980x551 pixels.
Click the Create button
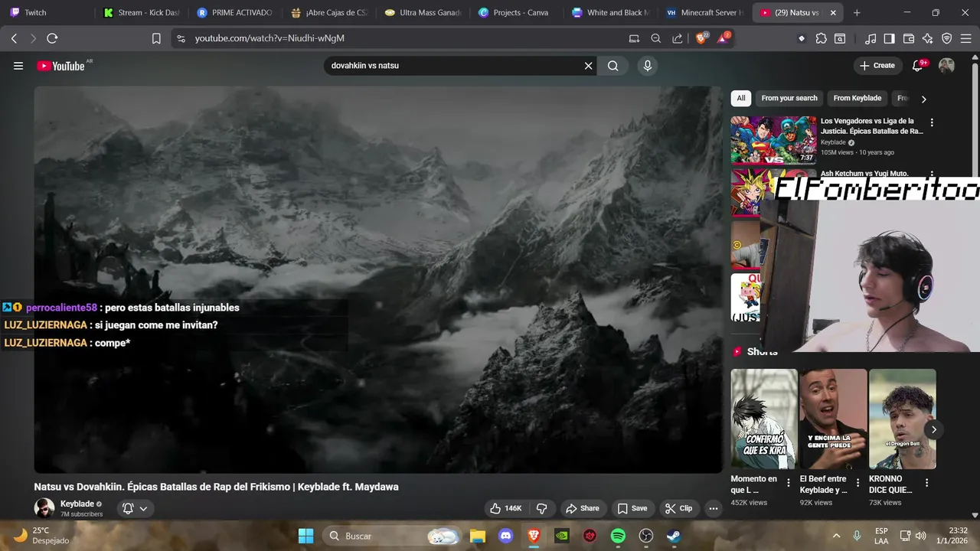click(877, 66)
